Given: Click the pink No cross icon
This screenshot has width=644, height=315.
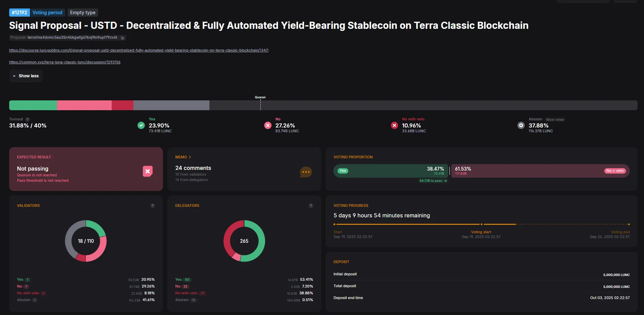Looking at the screenshot, I should point(268,125).
